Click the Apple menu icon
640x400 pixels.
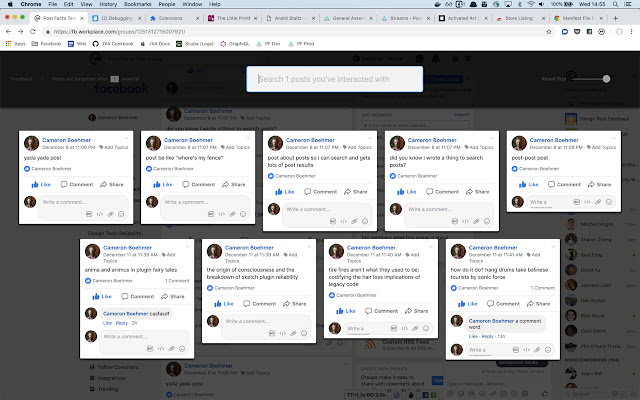[x=10, y=4]
